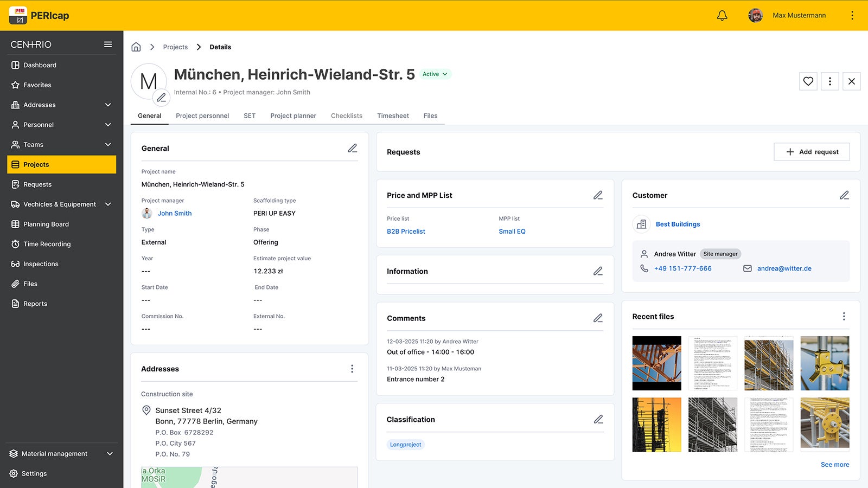Open the Recent files overflow menu
868x488 pixels.
pyautogui.click(x=844, y=316)
